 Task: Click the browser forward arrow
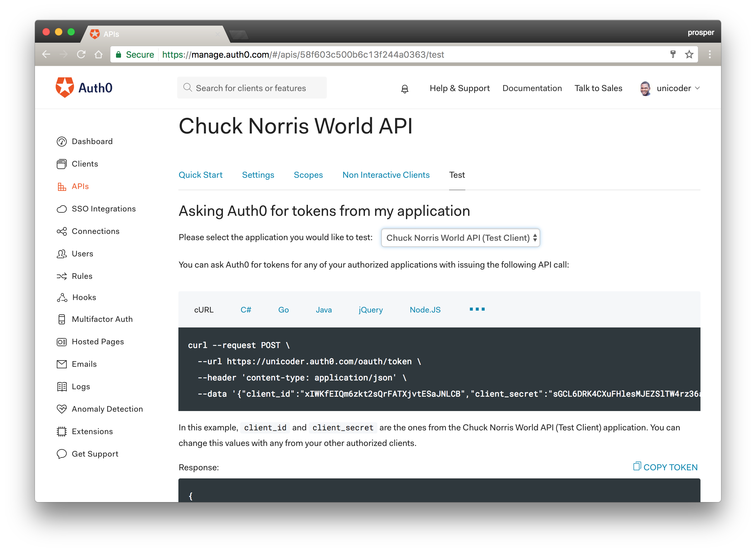tap(64, 55)
